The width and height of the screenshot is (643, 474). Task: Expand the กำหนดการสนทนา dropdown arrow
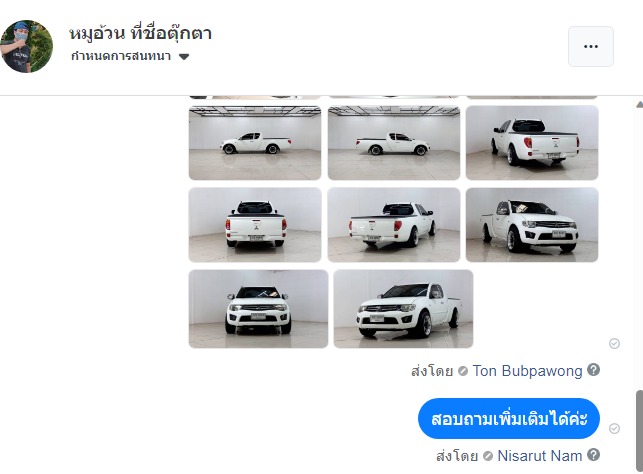(x=184, y=57)
